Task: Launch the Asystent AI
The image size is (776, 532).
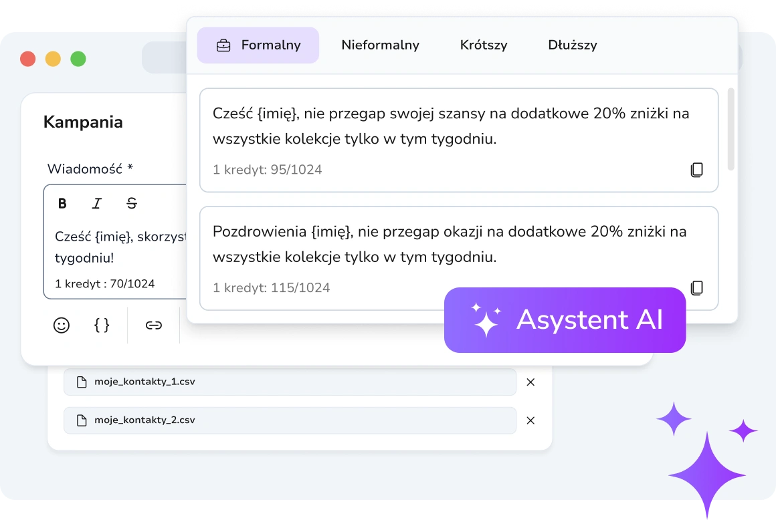Action: click(x=565, y=320)
